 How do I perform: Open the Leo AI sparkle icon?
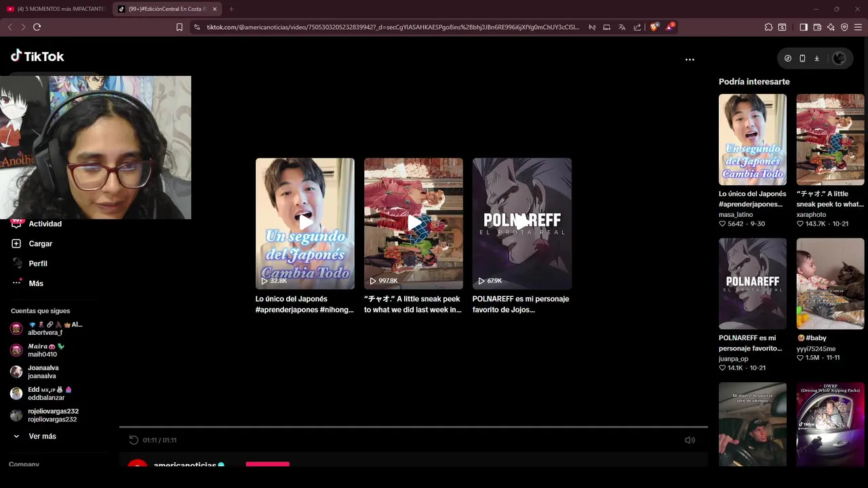(x=831, y=27)
